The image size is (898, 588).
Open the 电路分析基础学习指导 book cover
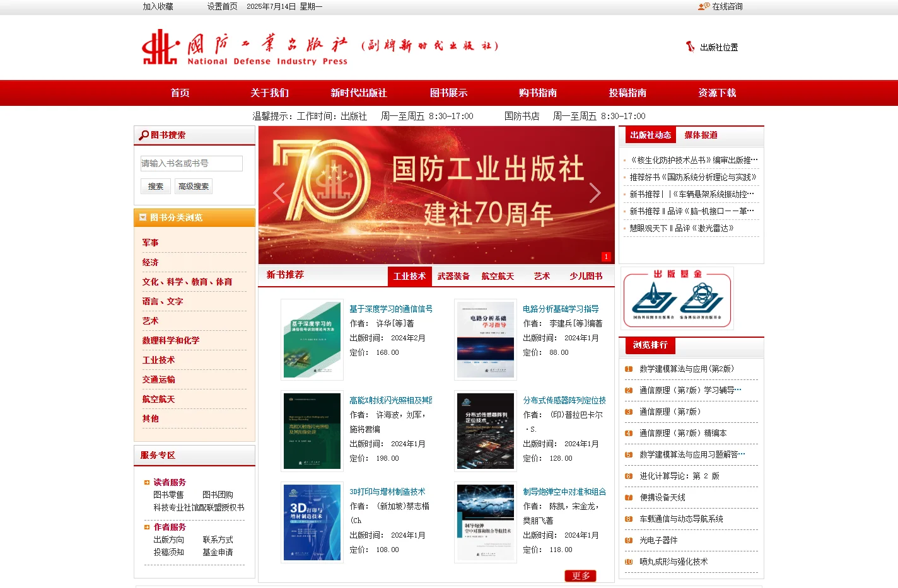click(486, 340)
